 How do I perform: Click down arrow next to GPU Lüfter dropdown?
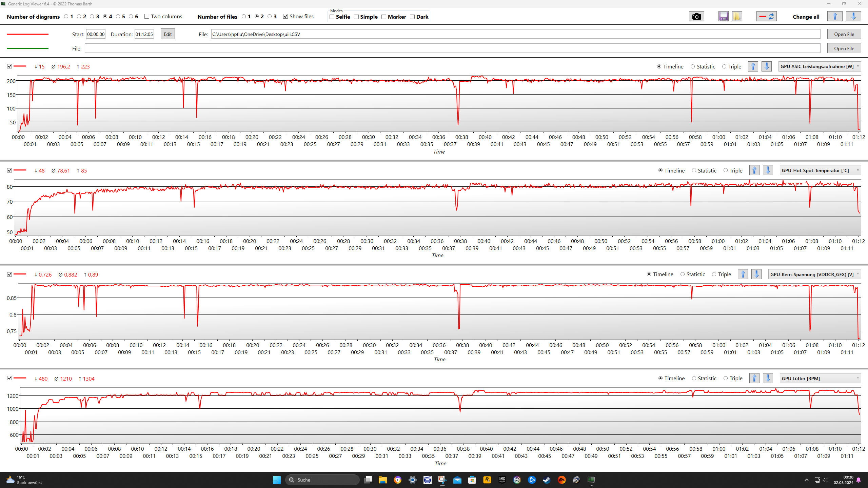pyautogui.click(x=768, y=378)
